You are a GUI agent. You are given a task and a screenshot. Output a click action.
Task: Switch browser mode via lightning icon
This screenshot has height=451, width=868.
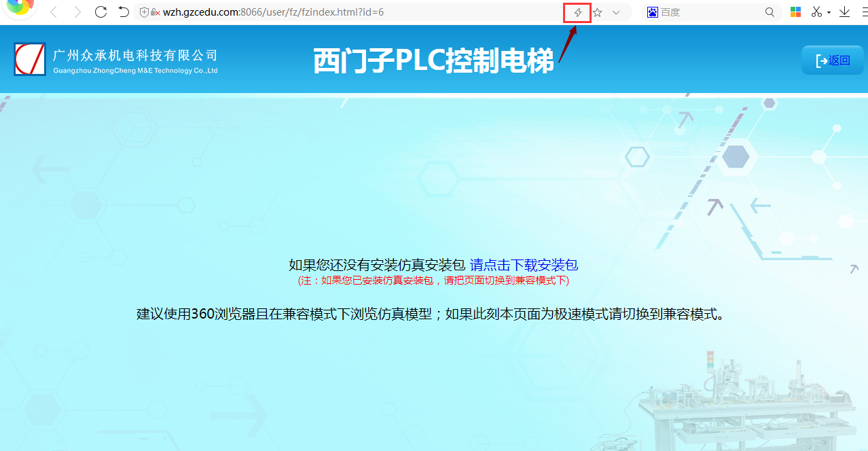578,12
